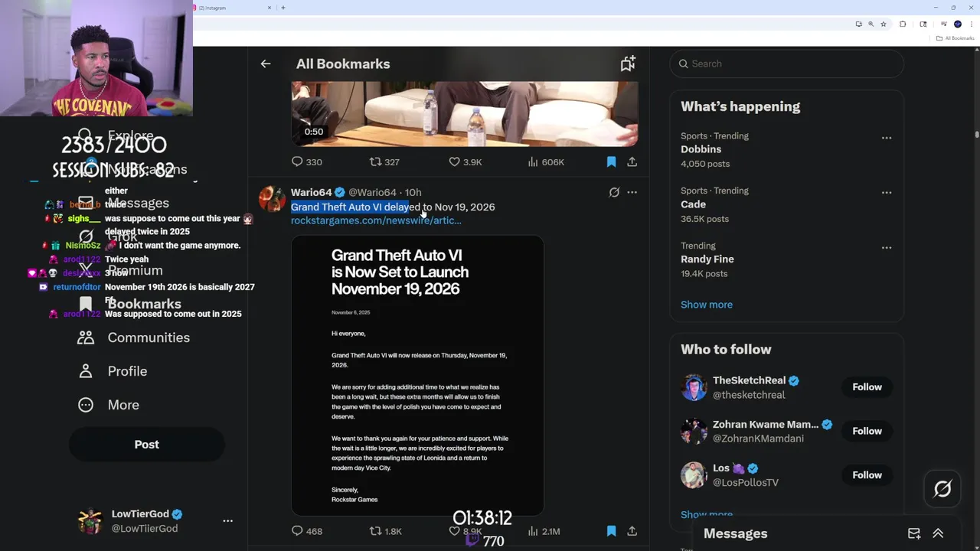
Task: Open the LowTierGod account avatar
Action: (90, 521)
